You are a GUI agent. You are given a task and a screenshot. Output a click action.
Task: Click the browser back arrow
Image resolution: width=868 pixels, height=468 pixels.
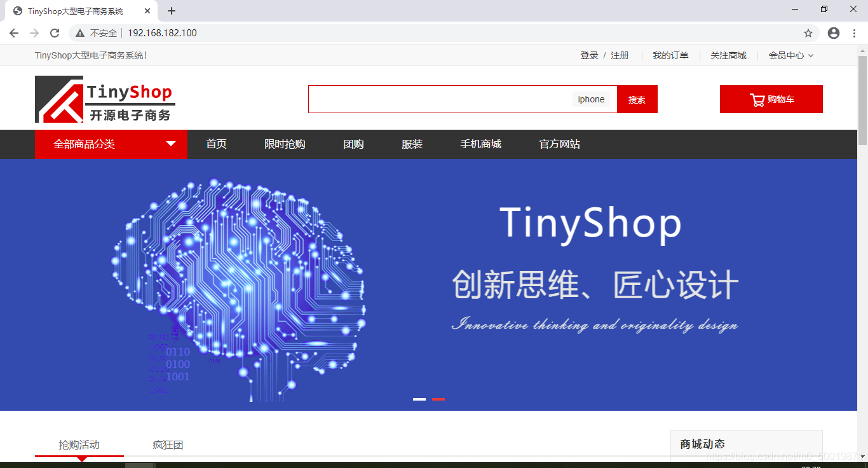pyautogui.click(x=14, y=33)
